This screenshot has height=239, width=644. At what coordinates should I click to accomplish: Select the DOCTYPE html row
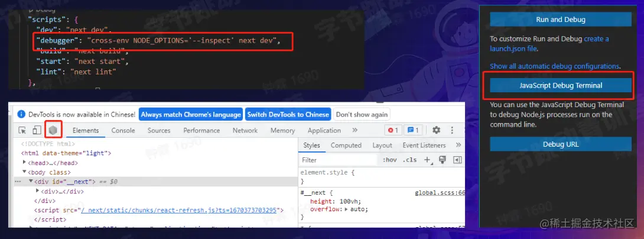[48, 144]
